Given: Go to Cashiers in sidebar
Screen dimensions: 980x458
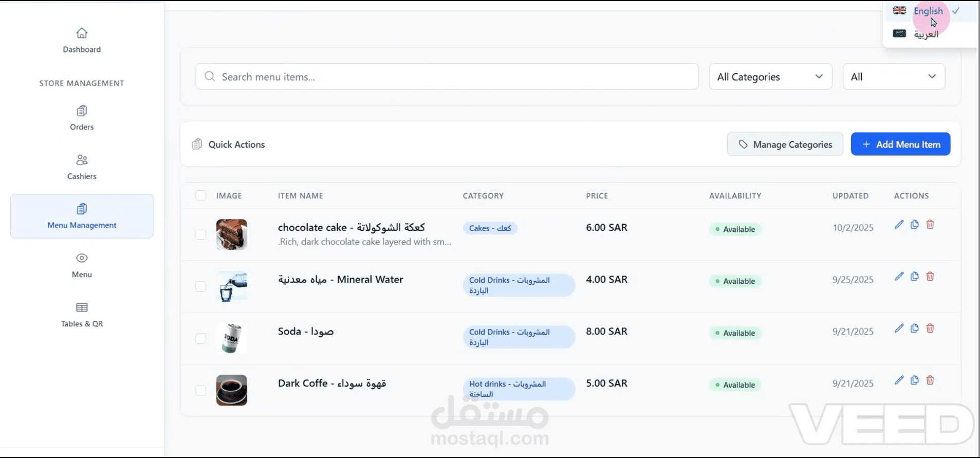Looking at the screenshot, I should (x=82, y=167).
